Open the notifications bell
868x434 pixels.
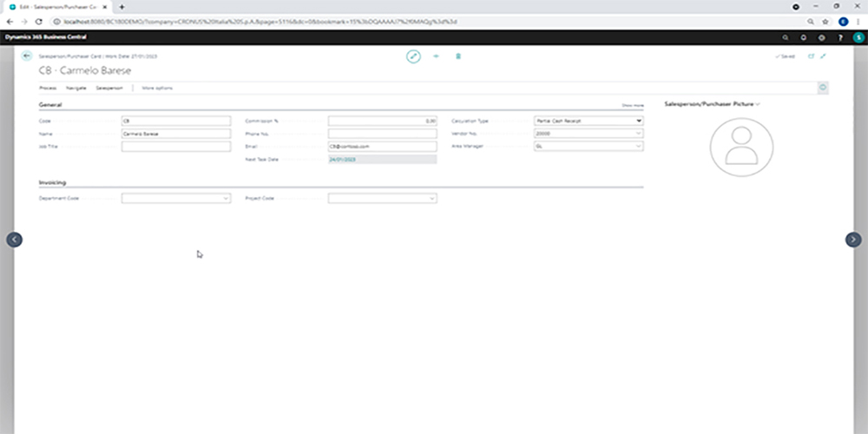804,38
